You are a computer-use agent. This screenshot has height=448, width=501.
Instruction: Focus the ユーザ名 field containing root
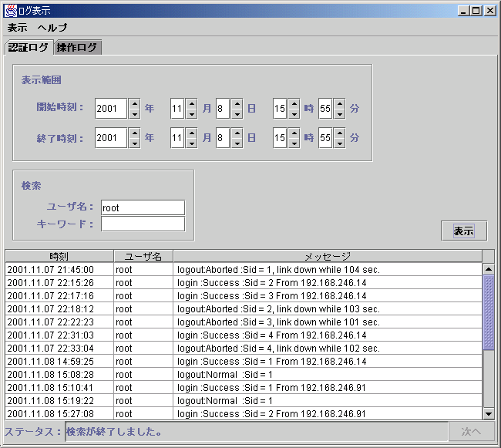pyautogui.click(x=143, y=207)
